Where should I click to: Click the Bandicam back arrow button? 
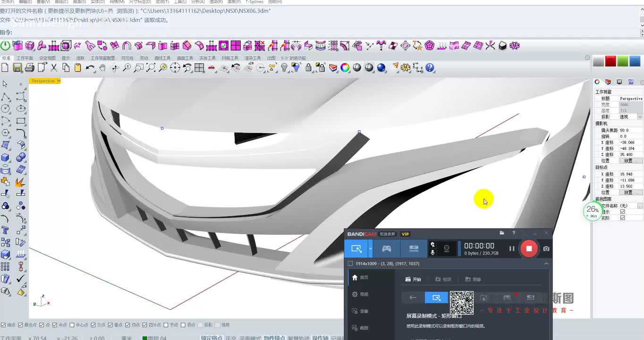click(x=413, y=297)
